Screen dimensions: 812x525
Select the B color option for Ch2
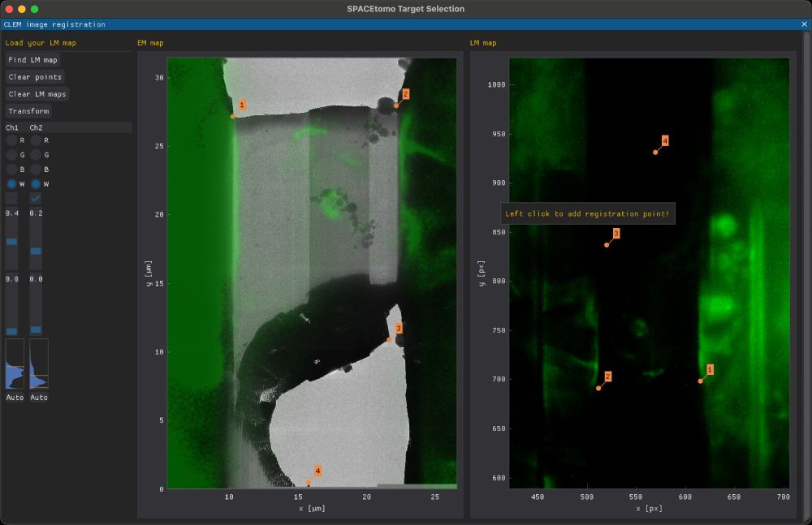coord(36,170)
